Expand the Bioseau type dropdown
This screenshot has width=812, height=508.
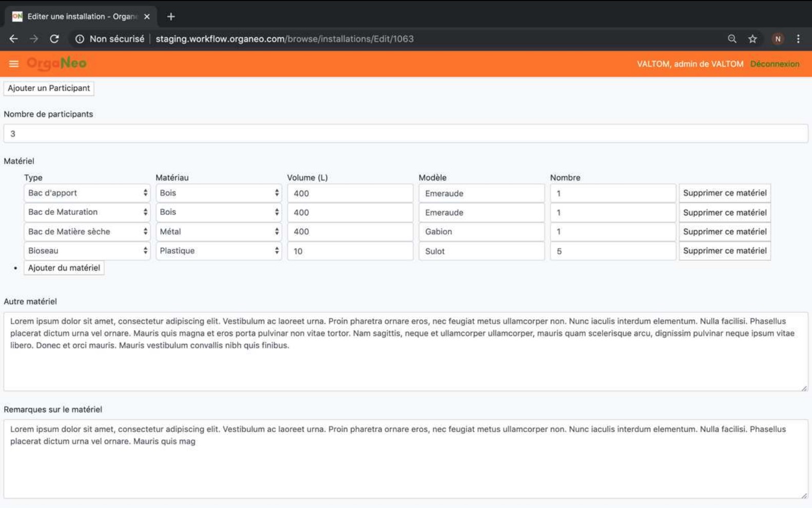87,251
